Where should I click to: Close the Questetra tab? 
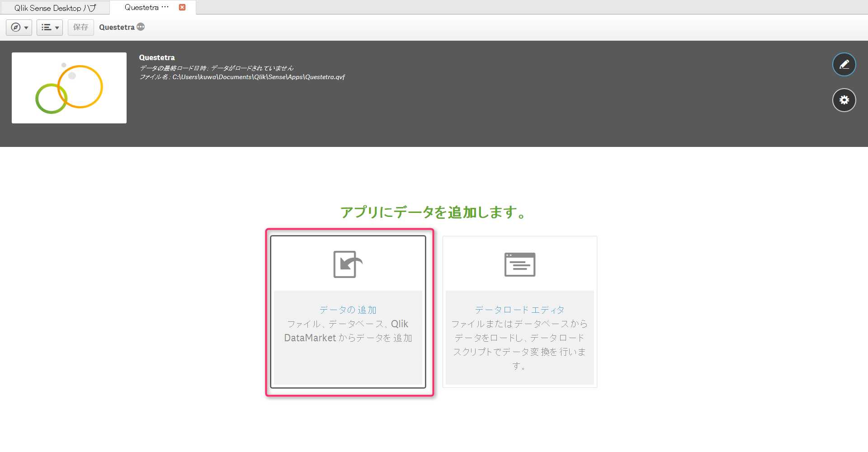[182, 7]
